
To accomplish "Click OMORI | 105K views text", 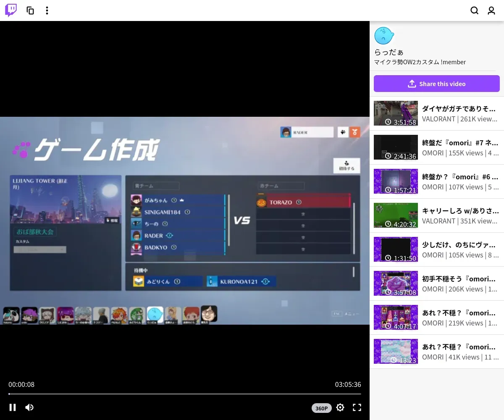I will point(460,255).
